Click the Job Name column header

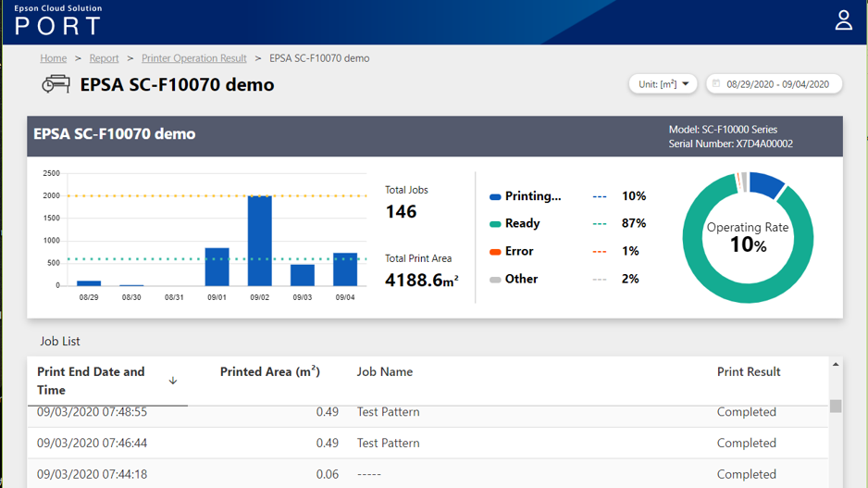(x=385, y=372)
